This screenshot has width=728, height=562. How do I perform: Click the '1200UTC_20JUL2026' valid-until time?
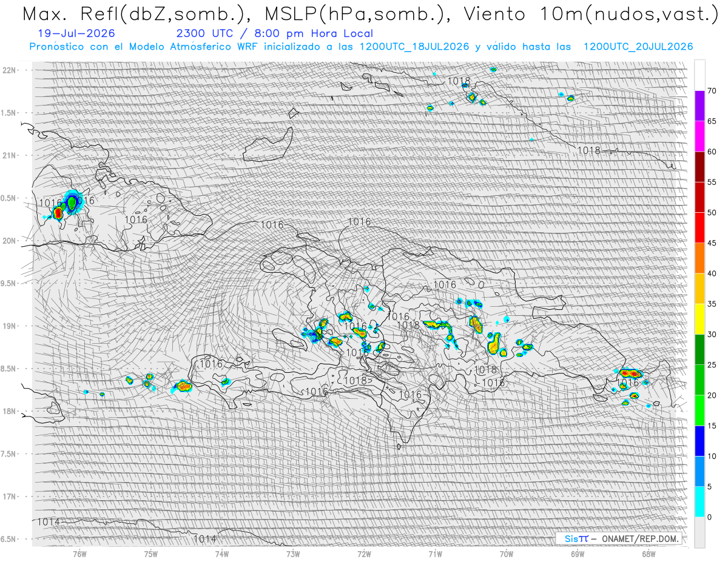coord(638,47)
